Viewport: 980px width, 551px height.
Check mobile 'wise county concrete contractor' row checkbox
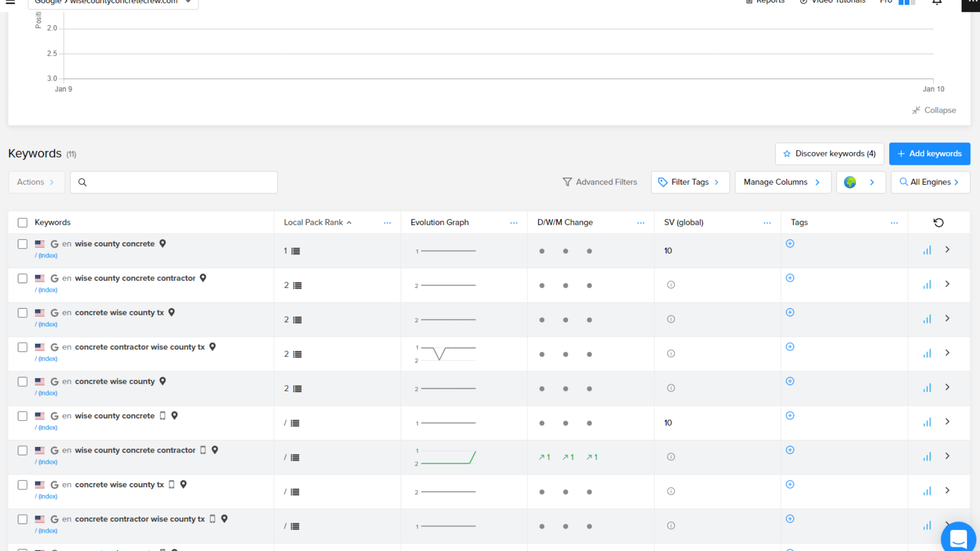pyautogui.click(x=22, y=450)
